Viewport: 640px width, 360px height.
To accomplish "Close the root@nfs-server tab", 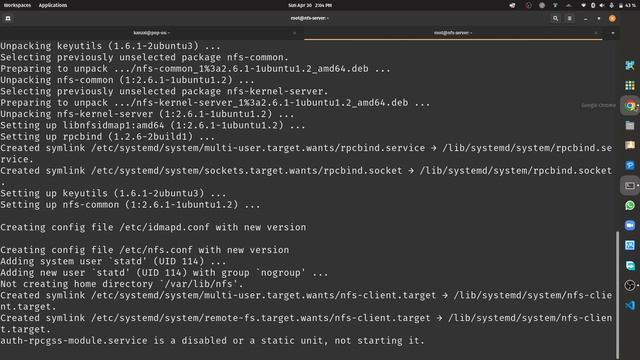I will pyautogui.click(x=596, y=33).
